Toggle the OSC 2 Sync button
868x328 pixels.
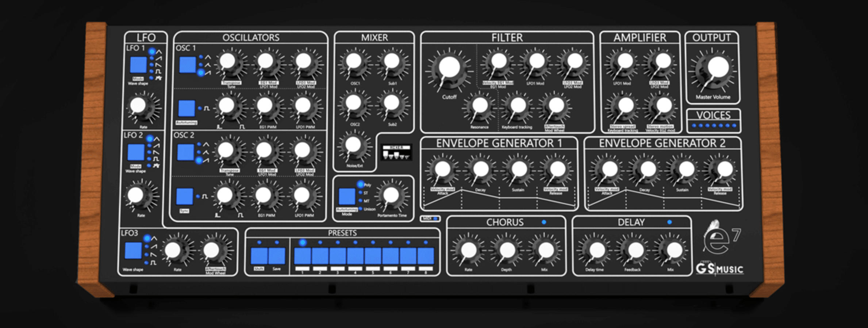point(185,197)
